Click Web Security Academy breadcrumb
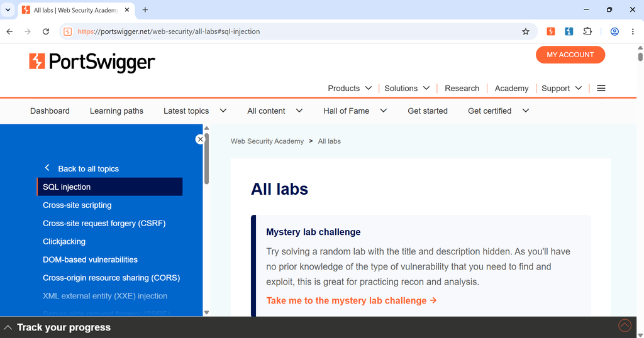Screen dimensions: 644x338 pos(267,141)
